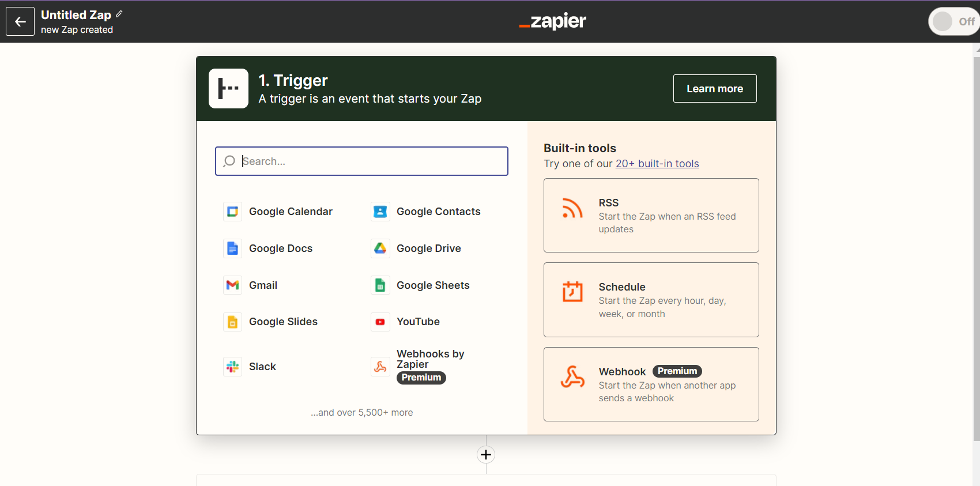Select the Slack app icon
The height and width of the screenshot is (486, 980).
coord(232,367)
